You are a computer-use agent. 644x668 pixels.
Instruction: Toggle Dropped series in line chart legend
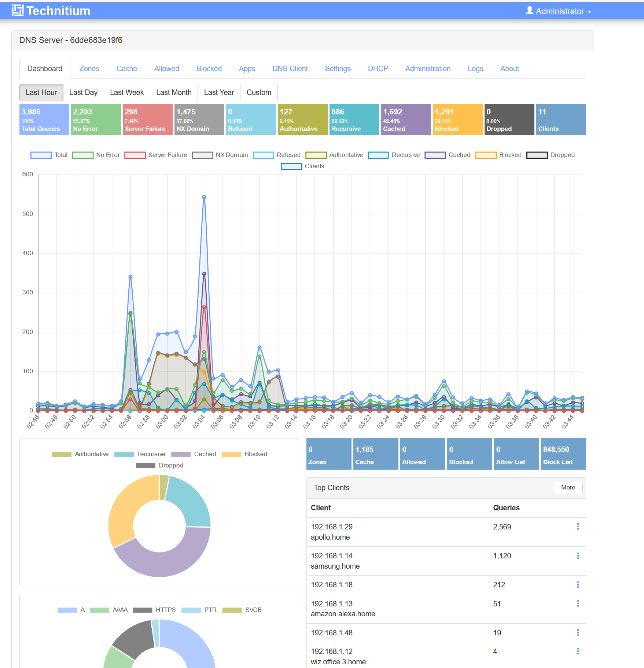click(x=551, y=155)
